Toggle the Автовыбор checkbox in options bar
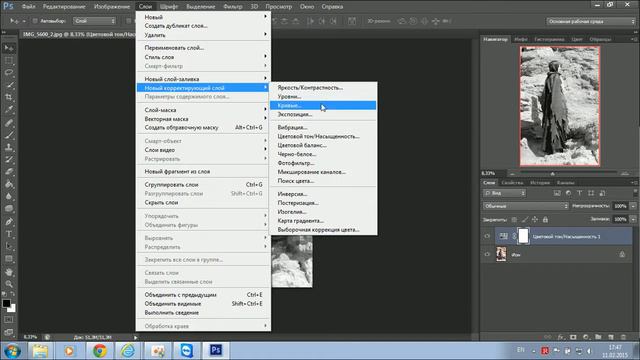The width and height of the screenshot is (640, 360). tap(35, 21)
